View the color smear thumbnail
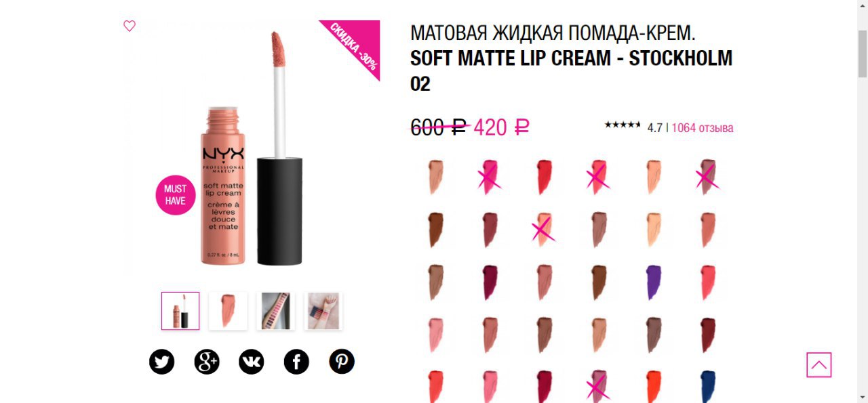The width and height of the screenshot is (868, 403). point(228,311)
